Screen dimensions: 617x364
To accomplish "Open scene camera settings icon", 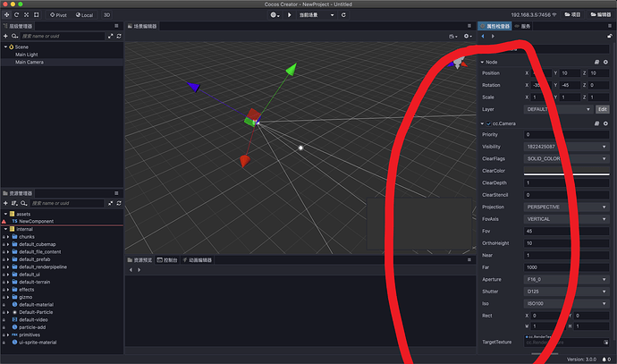I will pyautogui.click(x=452, y=36).
